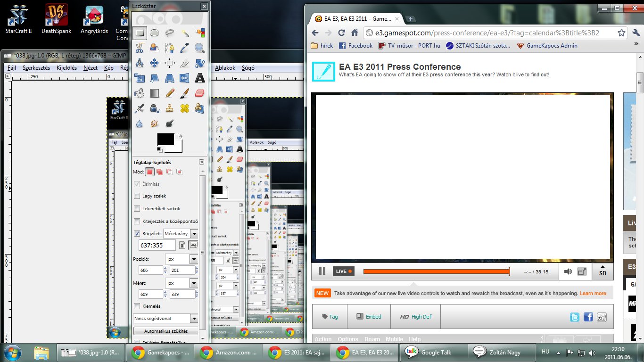Enable Kiterjesztés a középpontból checkbox

pyautogui.click(x=137, y=221)
